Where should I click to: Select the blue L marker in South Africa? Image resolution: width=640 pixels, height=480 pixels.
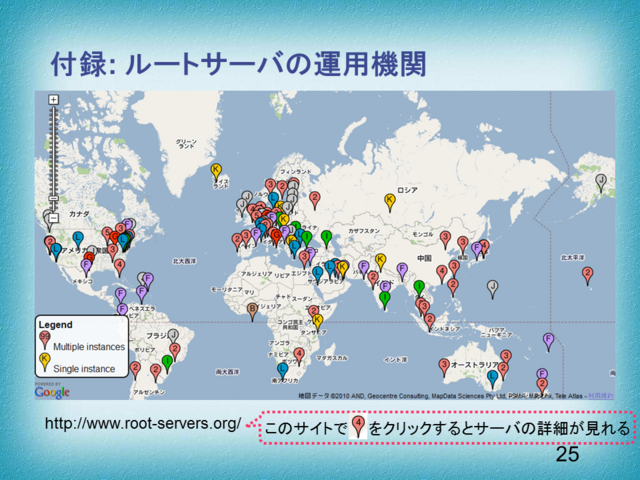point(283,370)
